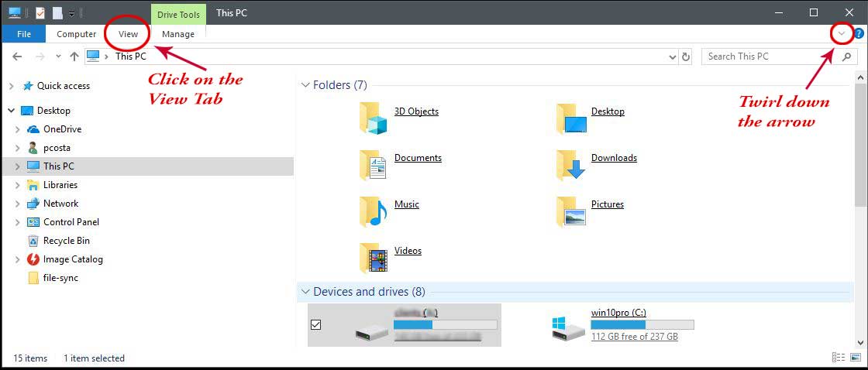The image size is (868, 370).
Task: Expand the OneDrive tree node
Action: click(18, 129)
